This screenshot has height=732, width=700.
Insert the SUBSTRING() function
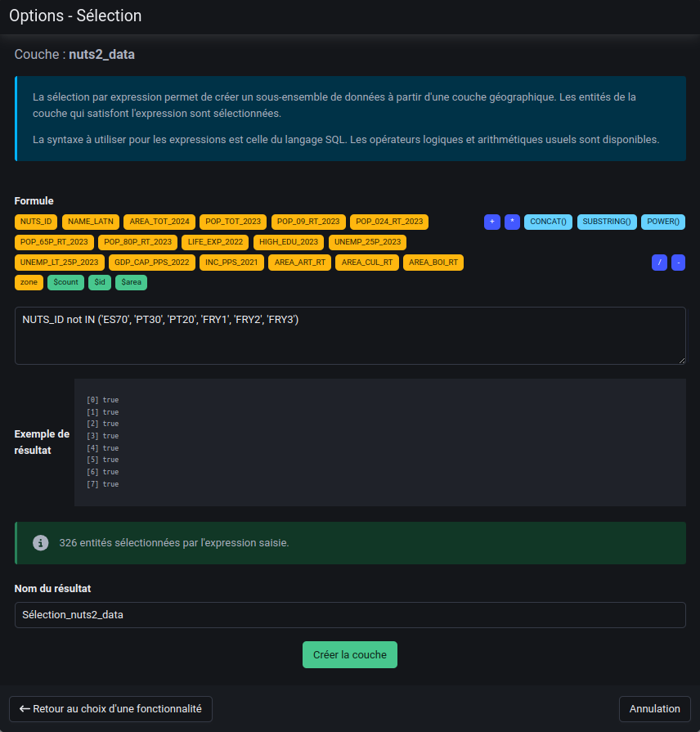coord(606,222)
